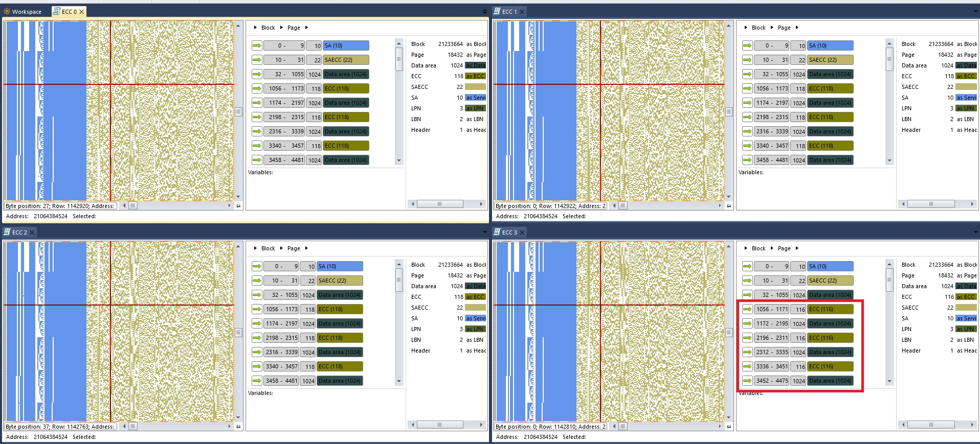Viewport: 980px width, 444px height.
Task: Expand the arrow after Page in ECC 3 breadcrumb
Action: (797, 248)
